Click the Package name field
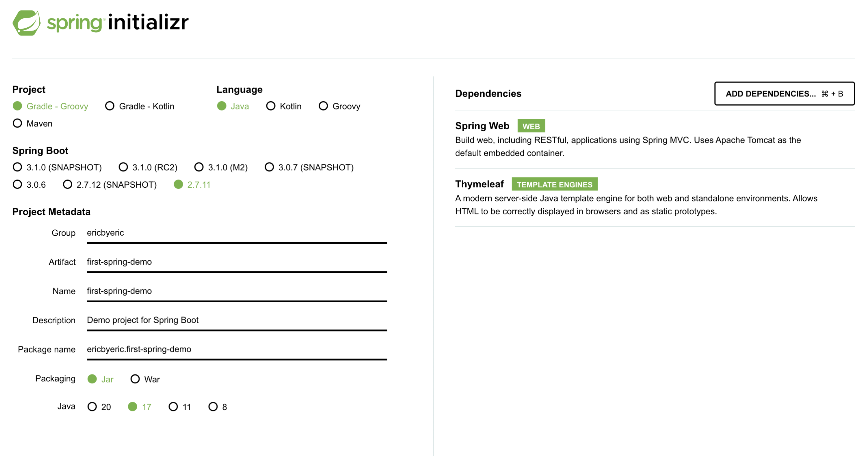The height and width of the screenshot is (456, 868). pyautogui.click(x=236, y=349)
